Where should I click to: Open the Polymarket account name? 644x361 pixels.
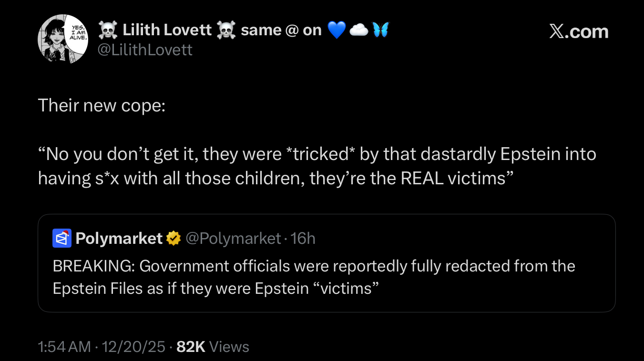point(119,238)
